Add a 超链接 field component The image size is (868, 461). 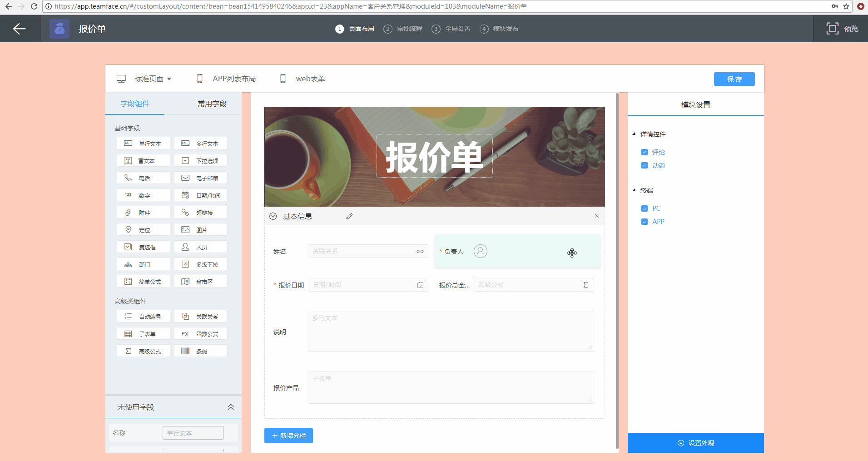tap(201, 213)
